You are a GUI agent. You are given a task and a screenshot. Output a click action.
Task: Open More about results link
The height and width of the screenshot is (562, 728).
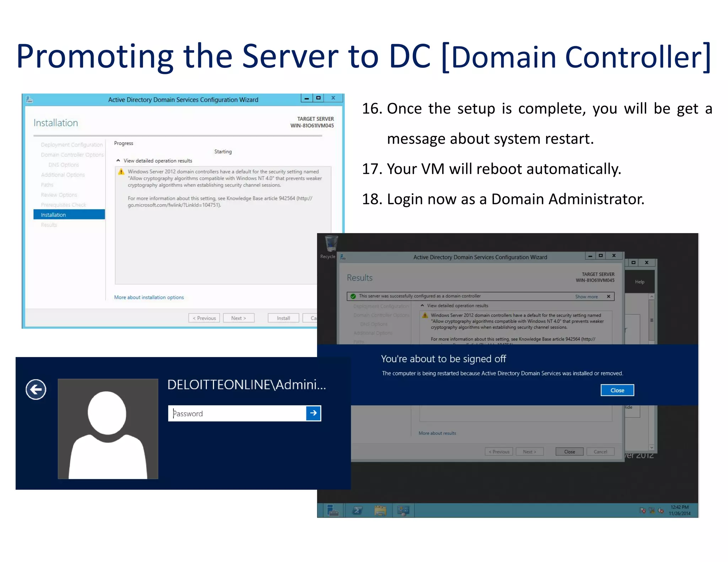point(437,433)
